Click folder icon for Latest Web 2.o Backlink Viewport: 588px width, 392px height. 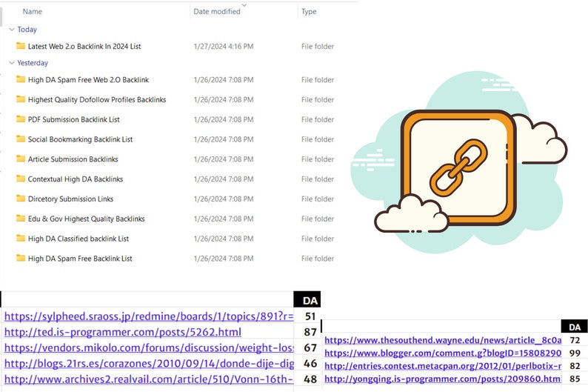point(21,46)
